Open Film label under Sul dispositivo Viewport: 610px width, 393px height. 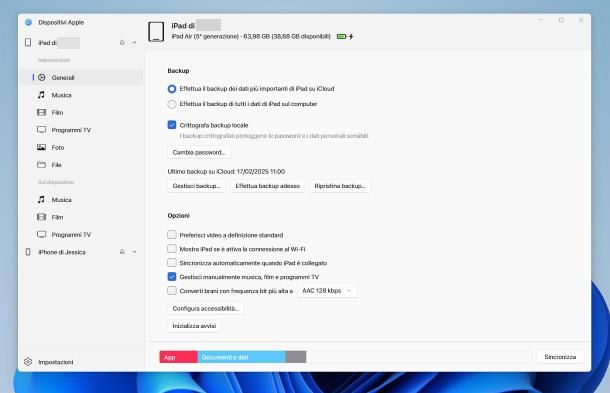(x=57, y=217)
